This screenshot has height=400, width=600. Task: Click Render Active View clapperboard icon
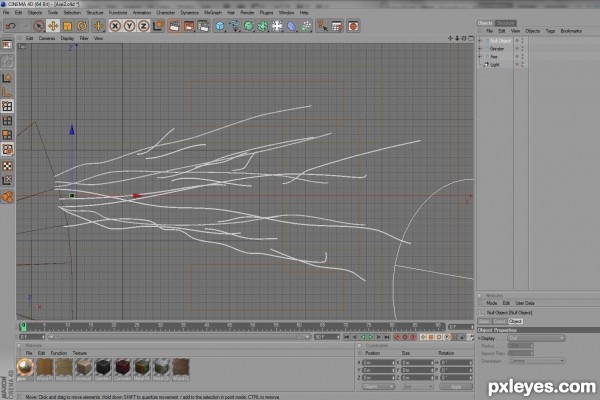[x=174, y=26]
